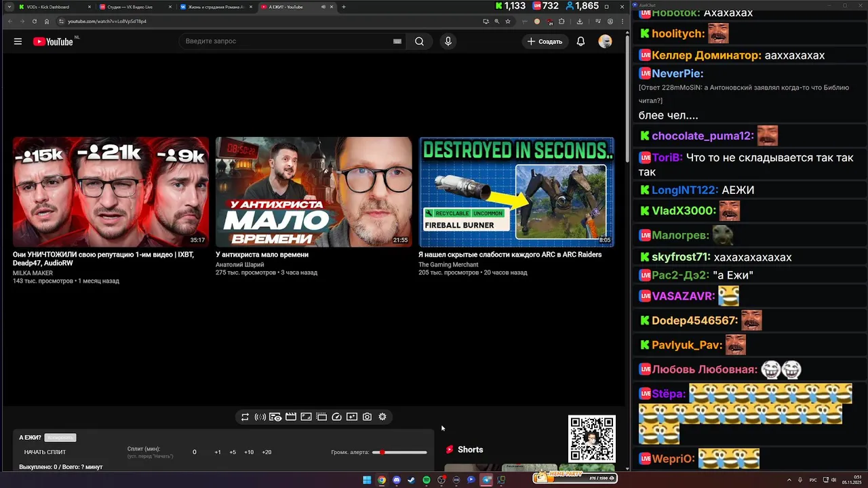The width and height of the screenshot is (868, 488).
Task: Click the list-with-eye icon in player toolbar
Action: [x=275, y=417]
